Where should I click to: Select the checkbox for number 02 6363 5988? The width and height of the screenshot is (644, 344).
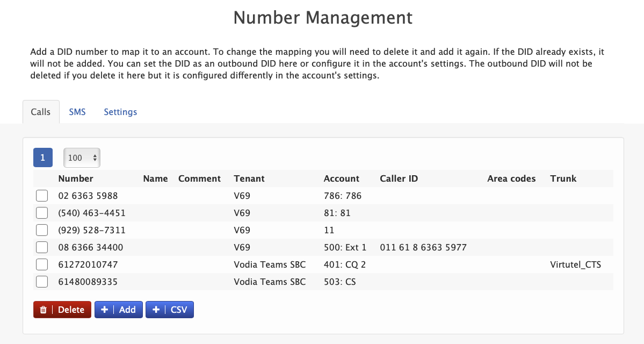(x=42, y=195)
